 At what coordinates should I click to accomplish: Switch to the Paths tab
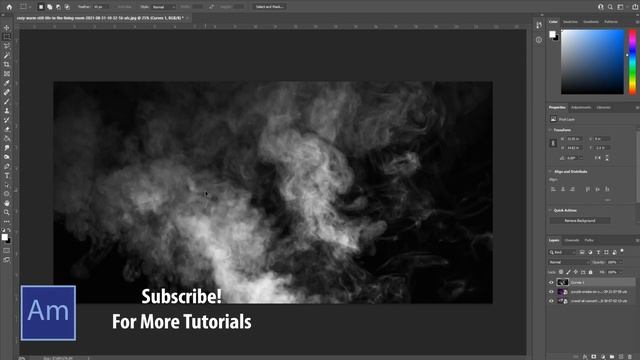tap(589, 240)
